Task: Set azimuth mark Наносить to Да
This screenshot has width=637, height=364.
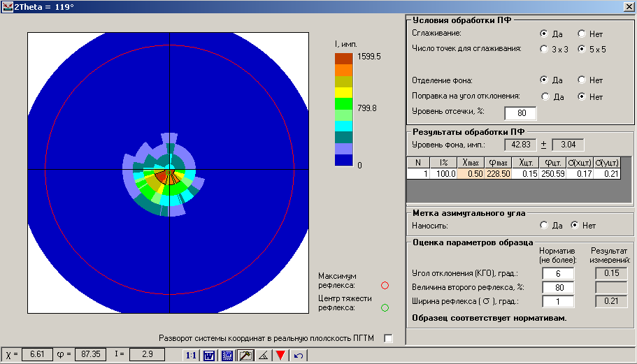Action: click(x=545, y=226)
